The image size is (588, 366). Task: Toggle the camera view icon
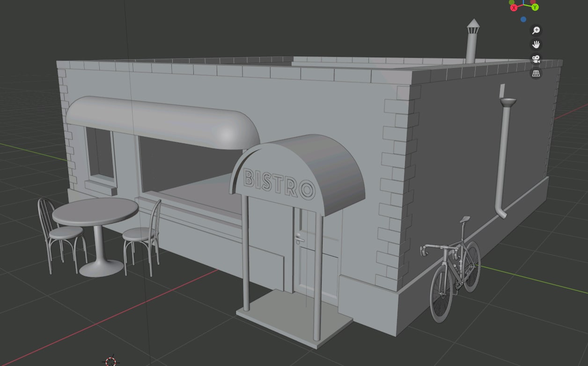(536, 59)
